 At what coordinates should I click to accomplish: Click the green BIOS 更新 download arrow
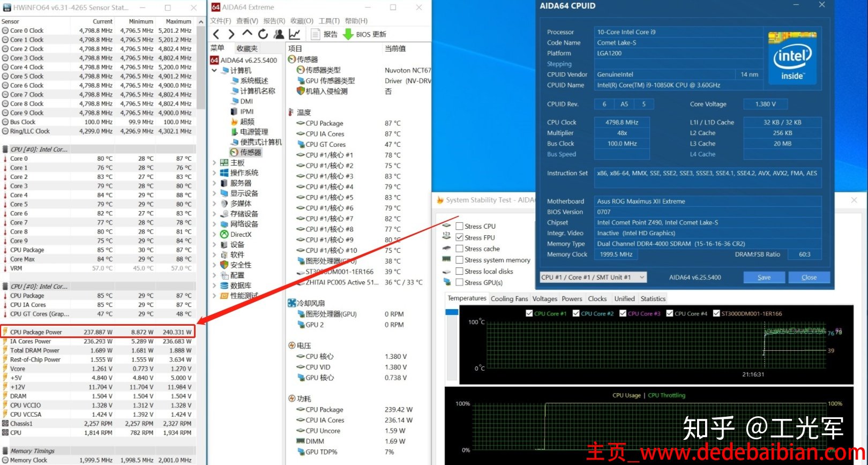[x=348, y=34]
